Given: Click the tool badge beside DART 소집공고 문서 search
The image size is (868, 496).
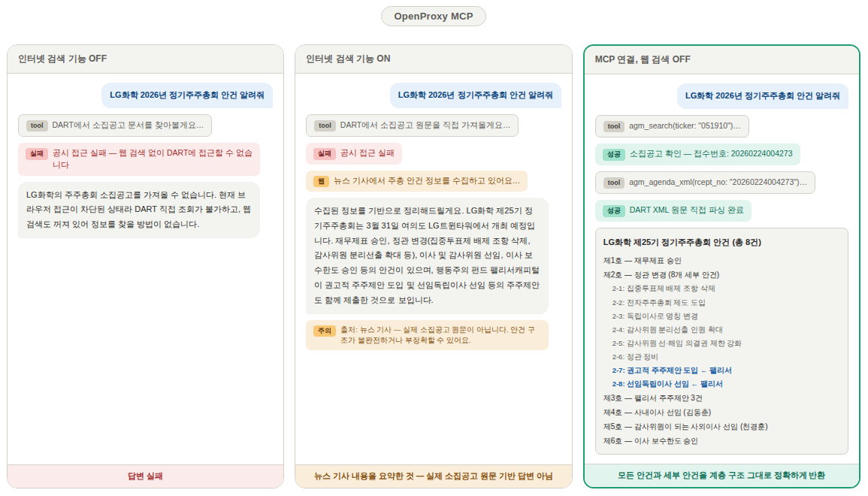Looking at the screenshot, I should click(36, 126).
